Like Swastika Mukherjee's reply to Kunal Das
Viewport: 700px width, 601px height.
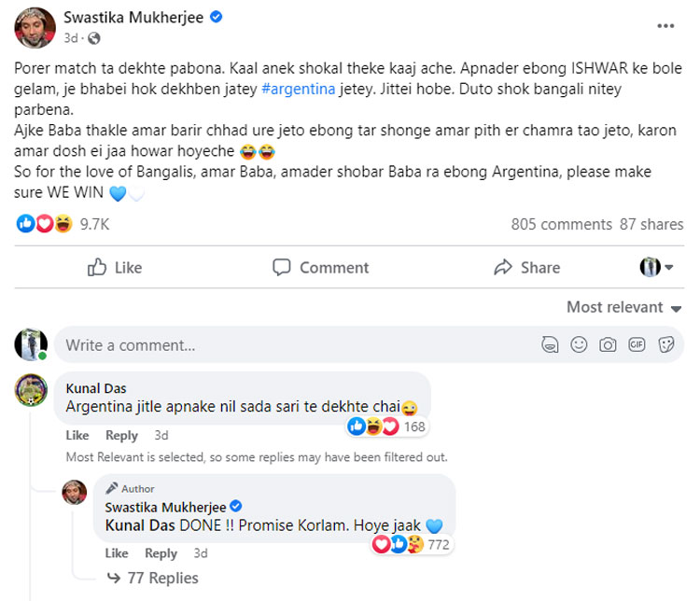click(x=117, y=552)
